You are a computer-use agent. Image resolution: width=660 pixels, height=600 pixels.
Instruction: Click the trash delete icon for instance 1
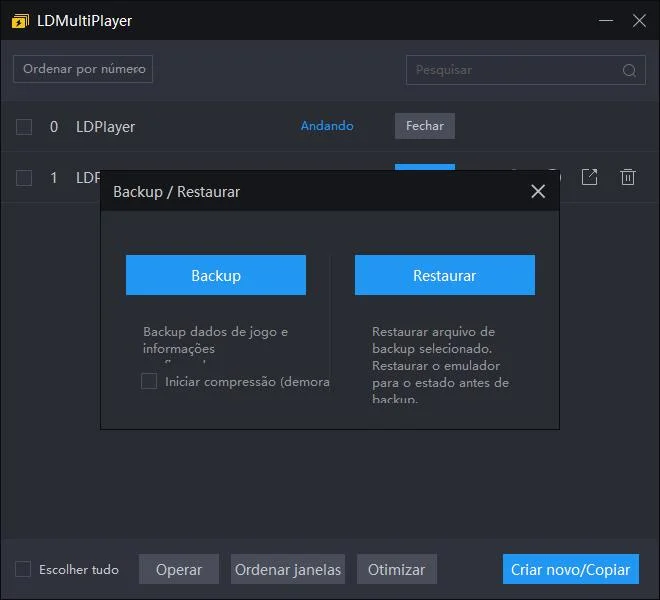[x=628, y=177]
